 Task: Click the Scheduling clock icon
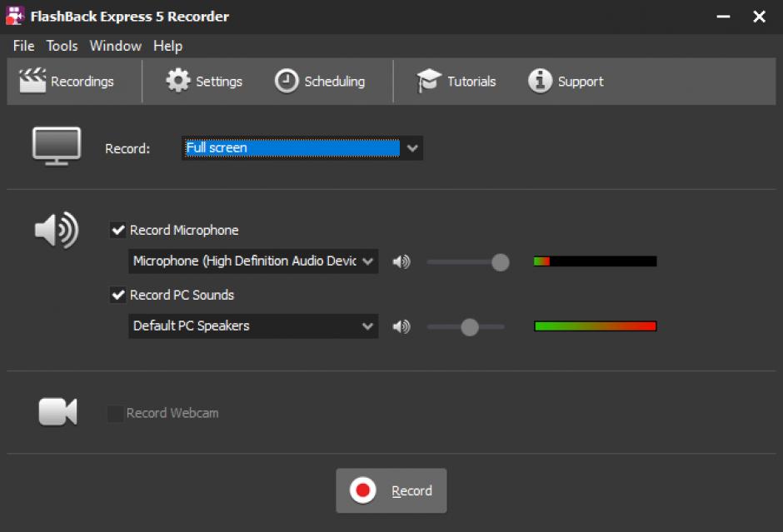point(287,81)
